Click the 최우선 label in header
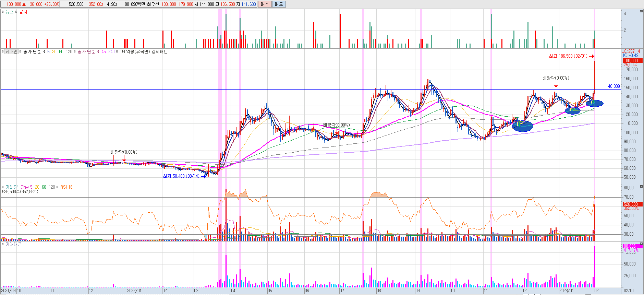 [x=153, y=4]
